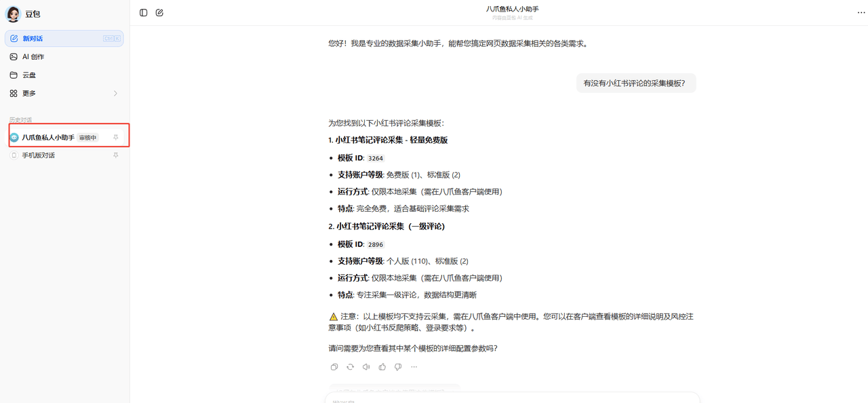Copy the assistant's reply
This screenshot has width=868, height=403.
334,367
